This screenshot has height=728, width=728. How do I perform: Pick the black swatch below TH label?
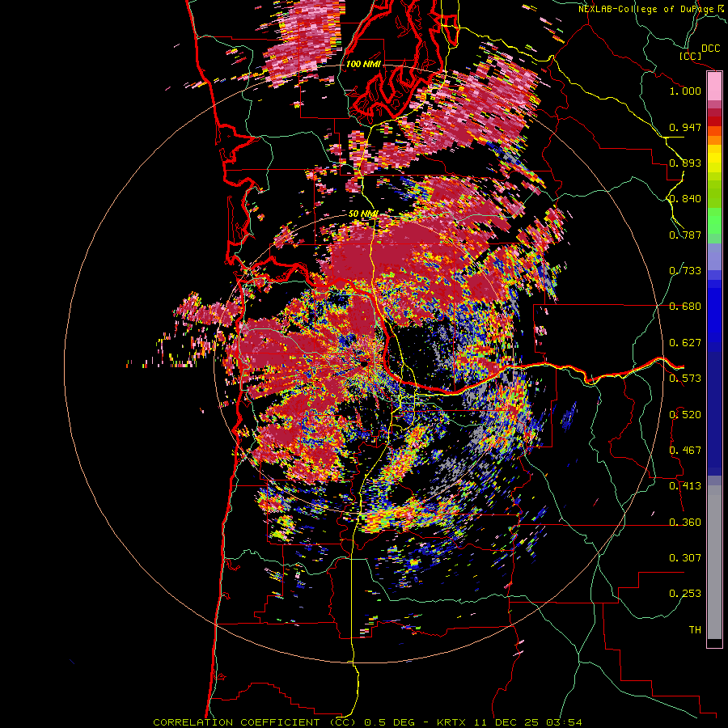pyautogui.click(x=714, y=642)
